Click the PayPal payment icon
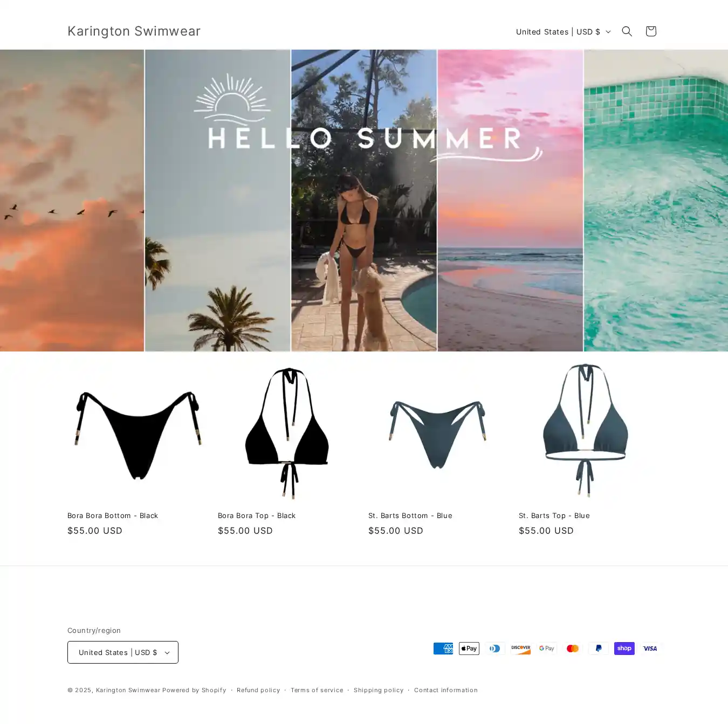728x724 pixels. (x=599, y=649)
